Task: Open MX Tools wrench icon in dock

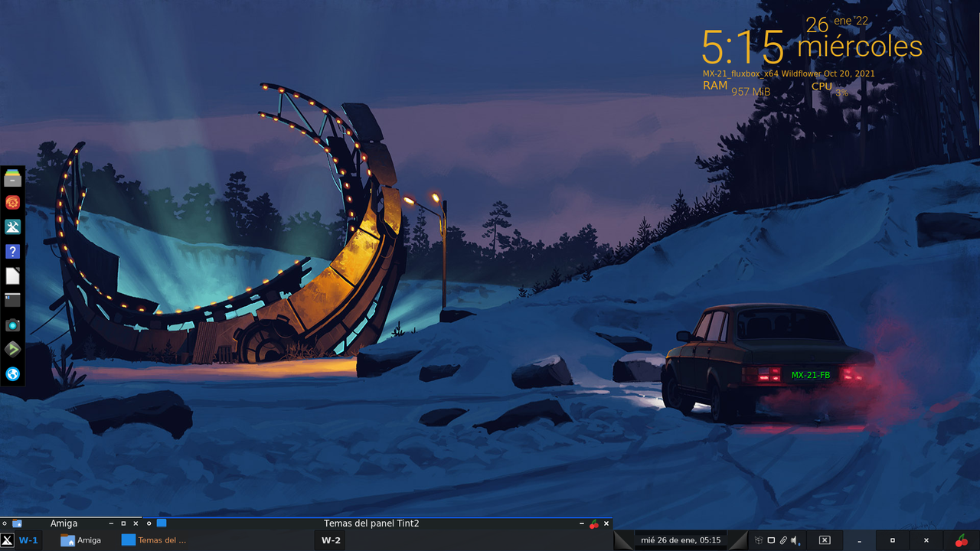Action: pyautogui.click(x=13, y=227)
